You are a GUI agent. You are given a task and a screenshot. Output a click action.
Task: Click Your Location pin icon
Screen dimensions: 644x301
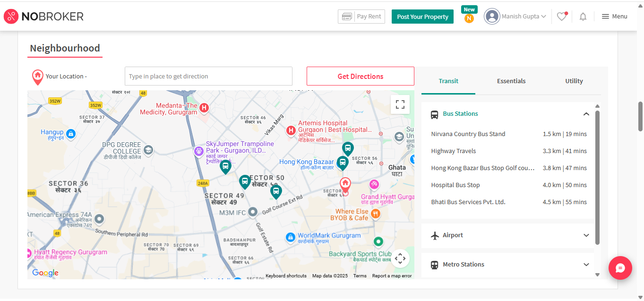[37, 77]
